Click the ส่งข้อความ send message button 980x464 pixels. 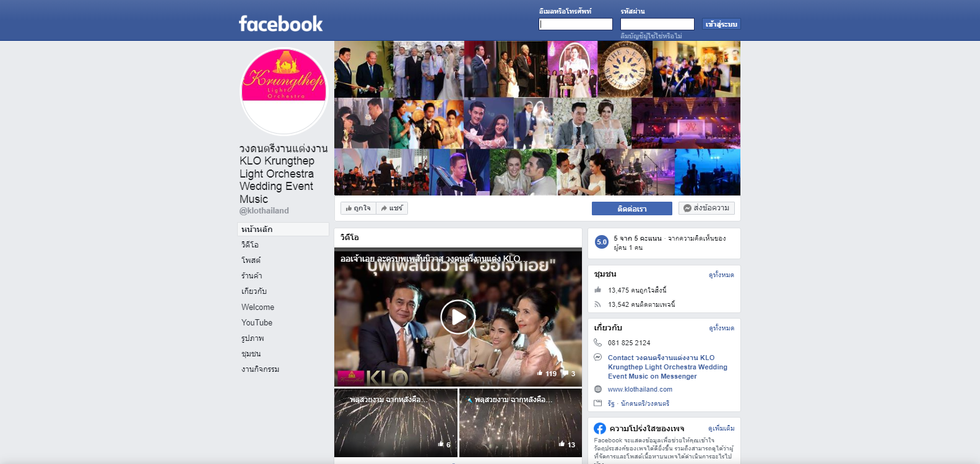tap(706, 208)
